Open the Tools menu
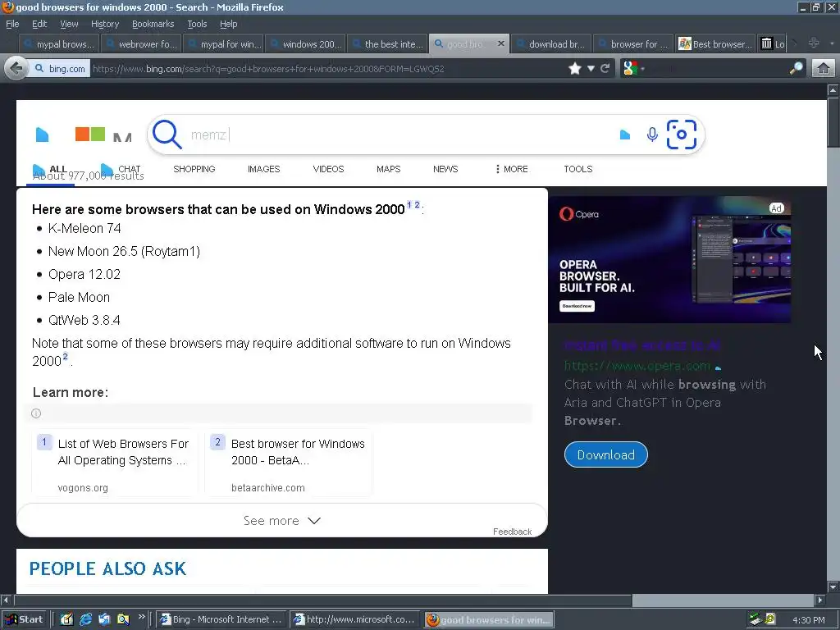 pos(197,24)
